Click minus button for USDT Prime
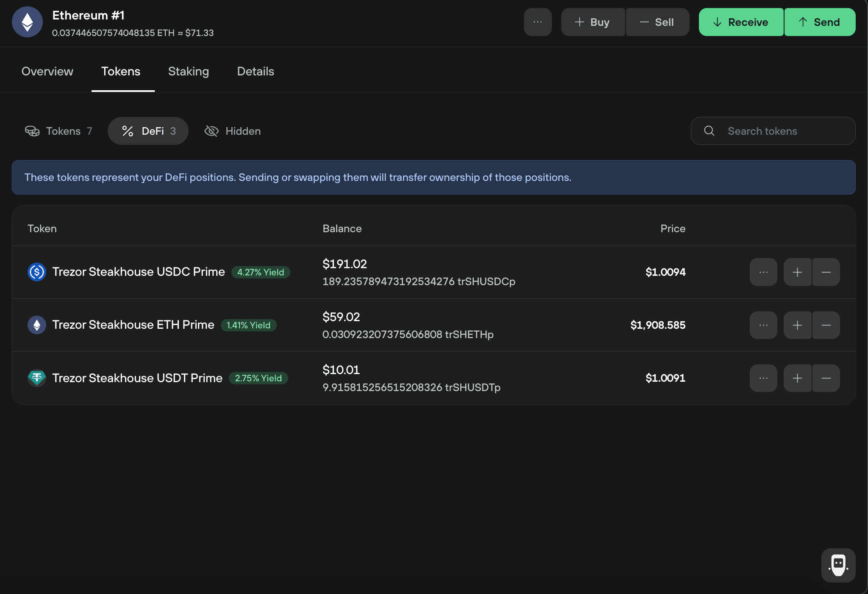The width and height of the screenshot is (868, 594). (x=826, y=378)
